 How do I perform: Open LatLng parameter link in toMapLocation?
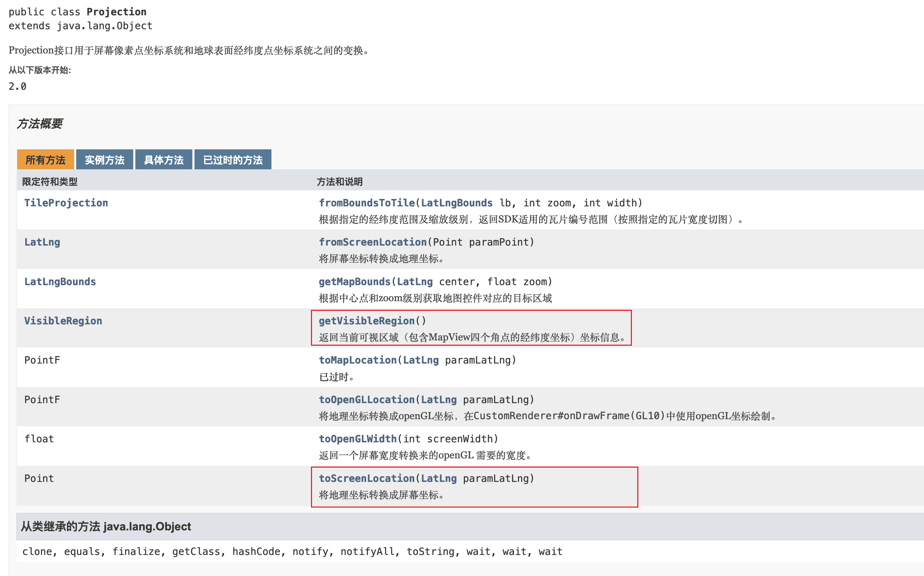420,360
